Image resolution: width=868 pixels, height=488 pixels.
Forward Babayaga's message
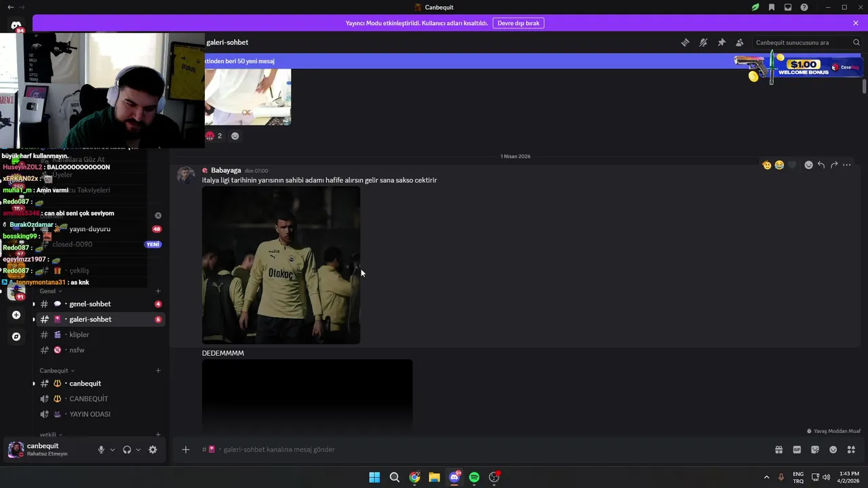point(834,165)
